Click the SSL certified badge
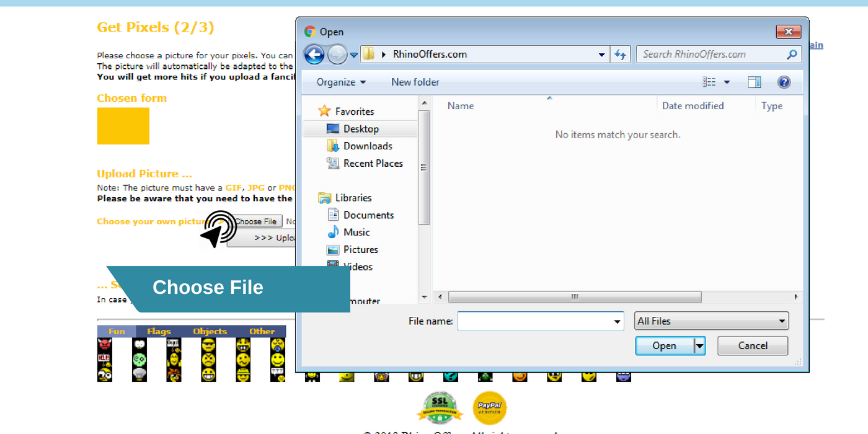The image size is (868, 434). click(440, 407)
